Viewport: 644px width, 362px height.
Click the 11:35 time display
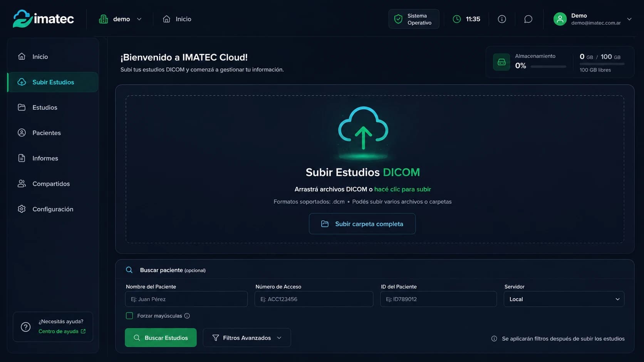pyautogui.click(x=473, y=19)
